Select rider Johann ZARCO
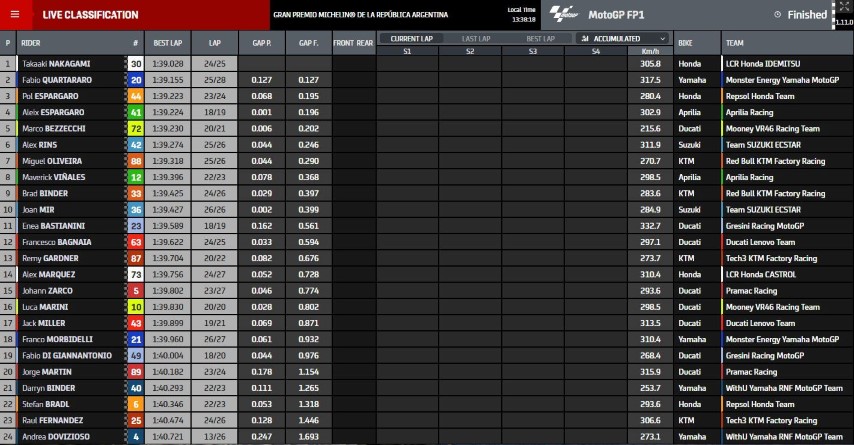 point(47,291)
